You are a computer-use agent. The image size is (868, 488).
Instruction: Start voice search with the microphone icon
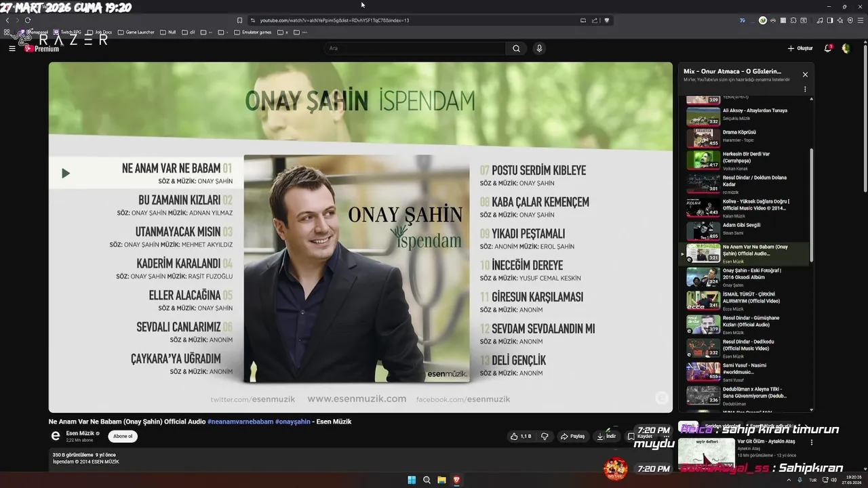click(x=539, y=48)
